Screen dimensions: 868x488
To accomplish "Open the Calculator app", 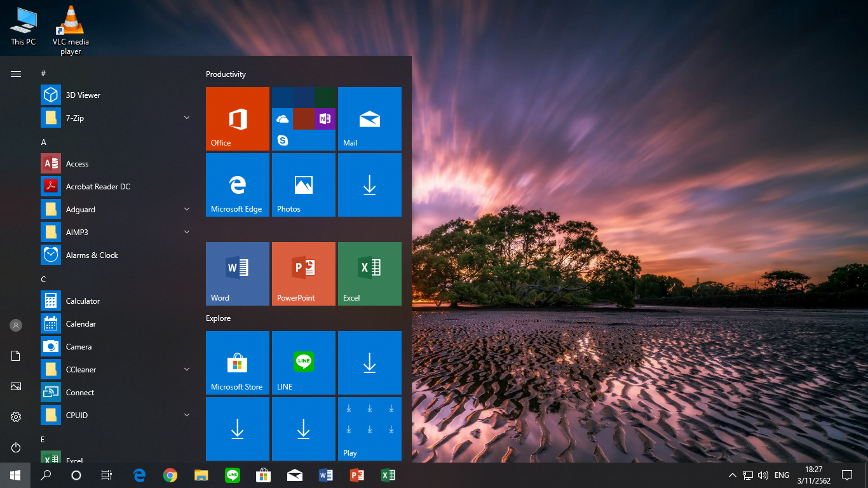I will point(117,301).
